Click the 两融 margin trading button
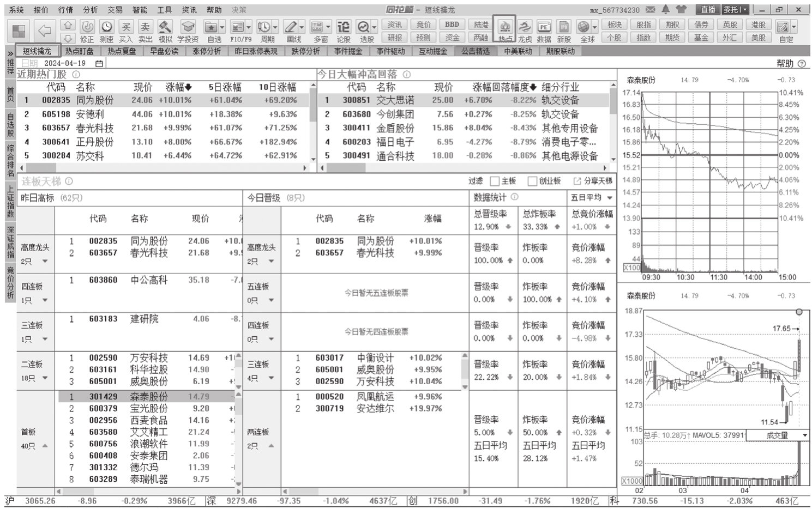Screen dimensions: 812x509 pos(481,38)
